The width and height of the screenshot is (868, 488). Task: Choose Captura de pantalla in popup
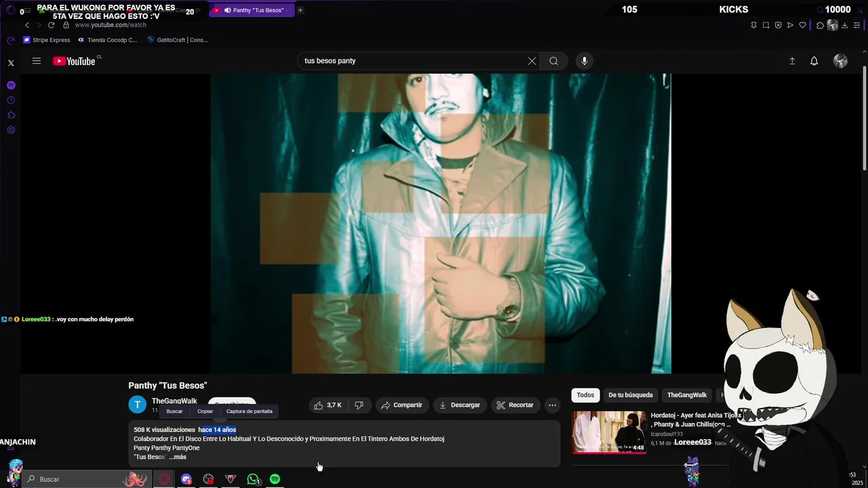point(249,411)
